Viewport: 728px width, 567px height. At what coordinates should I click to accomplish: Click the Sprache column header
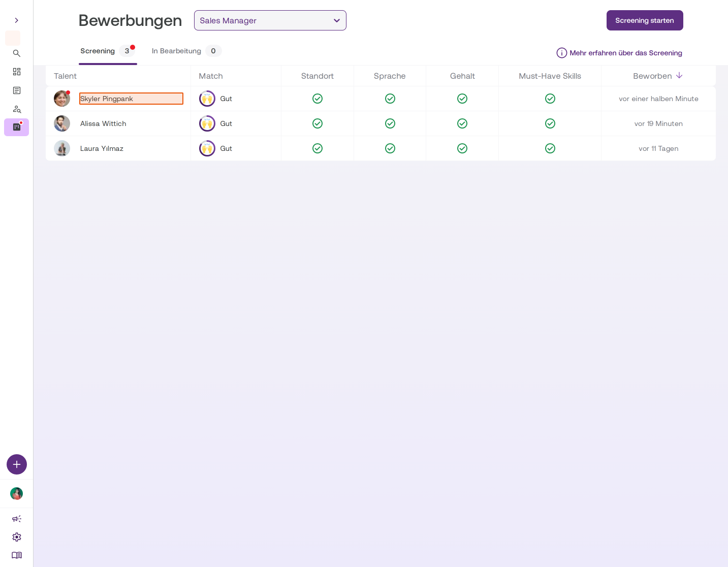tap(390, 76)
